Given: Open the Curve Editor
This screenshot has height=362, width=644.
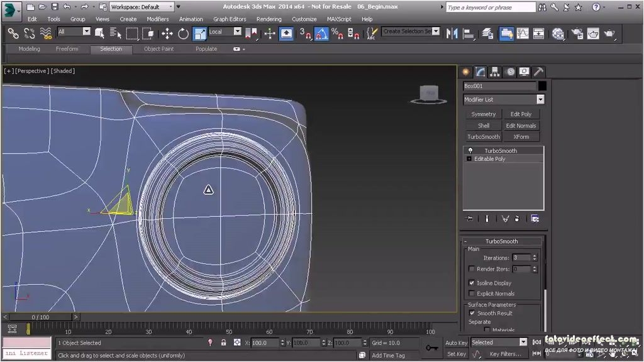Looking at the screenshot, I should coord(523,34).
